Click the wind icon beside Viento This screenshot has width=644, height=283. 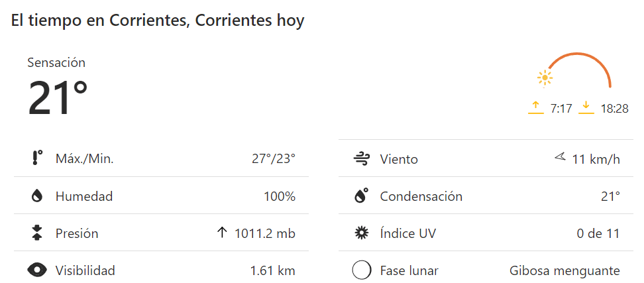(x=361, y=159)
